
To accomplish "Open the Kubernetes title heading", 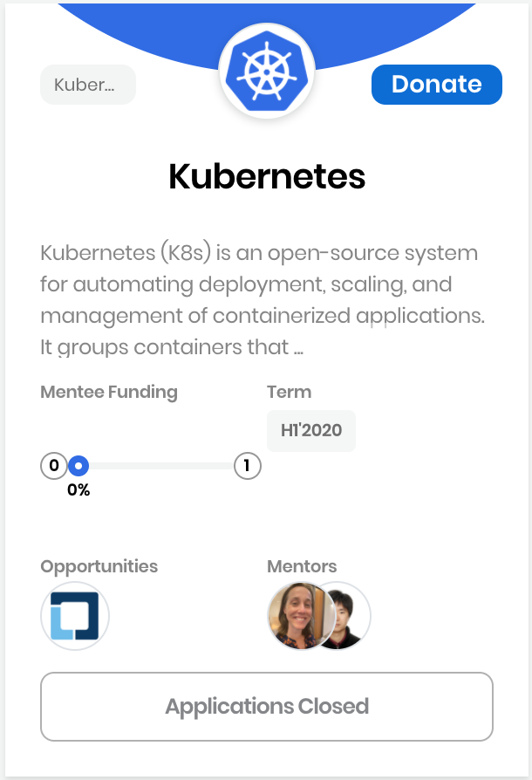I will coord(267,176).
